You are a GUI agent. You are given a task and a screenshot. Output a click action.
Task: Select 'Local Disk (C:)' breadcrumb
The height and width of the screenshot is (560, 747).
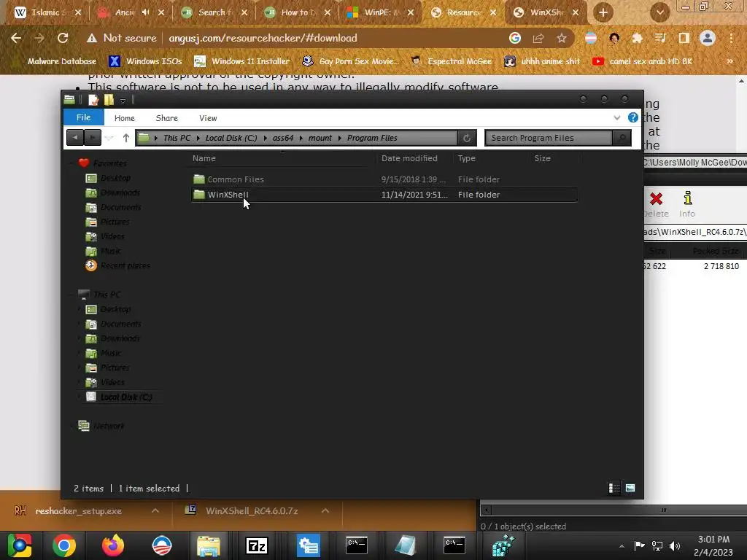231,138
